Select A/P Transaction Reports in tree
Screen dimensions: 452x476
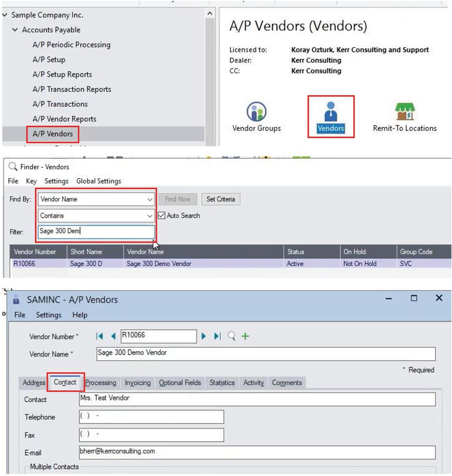tap(72, 89)
